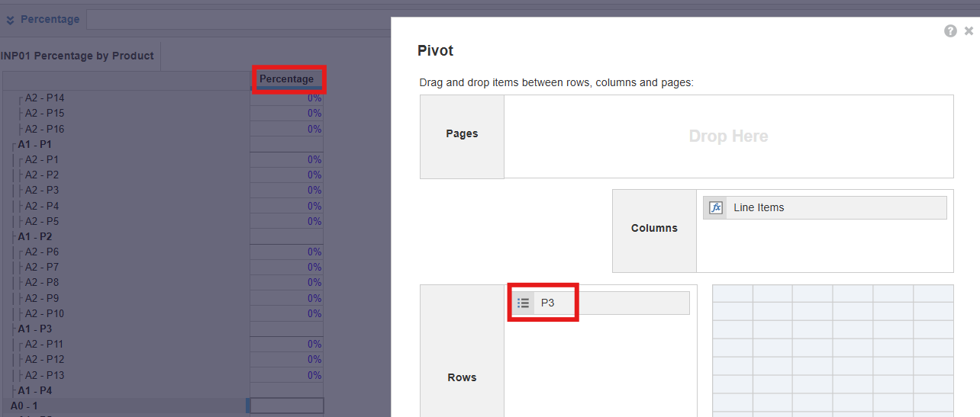Select the A0 - 1 row
Screen dimensions: 980x417
24,406
